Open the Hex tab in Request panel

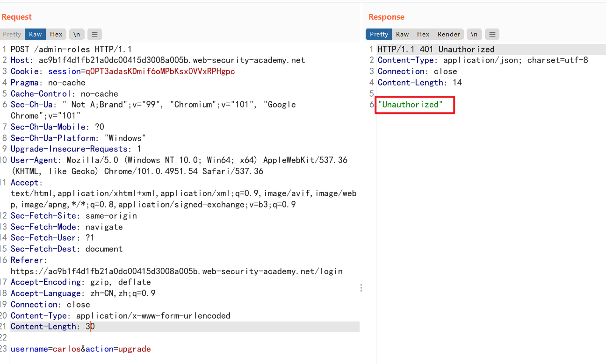[56, 34]
